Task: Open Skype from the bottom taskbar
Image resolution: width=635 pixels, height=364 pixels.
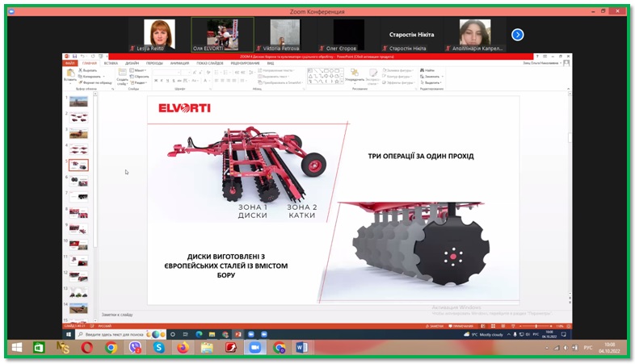Action: [x=158, y=348]
